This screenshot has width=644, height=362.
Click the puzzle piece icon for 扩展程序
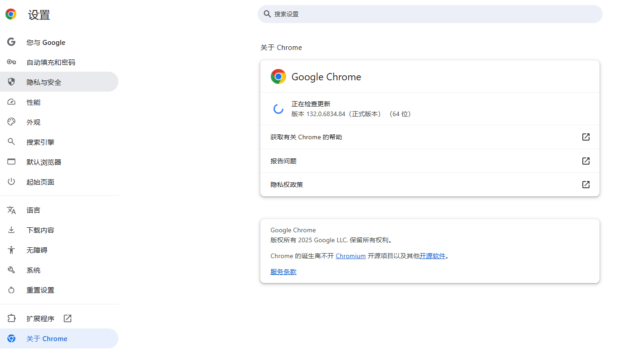coord(11,318)
